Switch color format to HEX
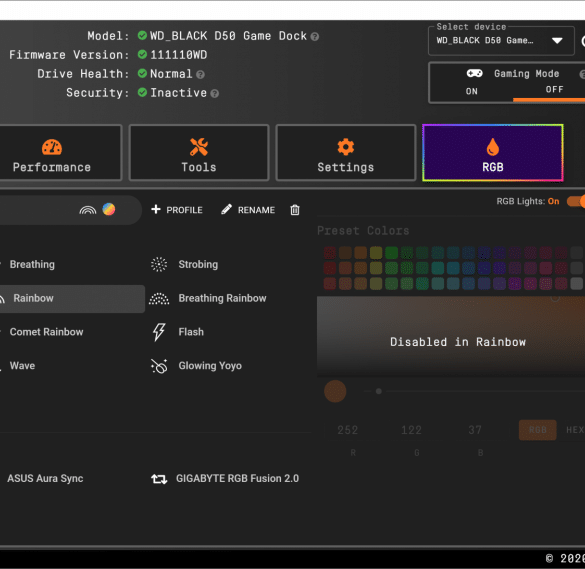Image resolution: width=585 pixels, height=569 pixels. click(575, 430)
